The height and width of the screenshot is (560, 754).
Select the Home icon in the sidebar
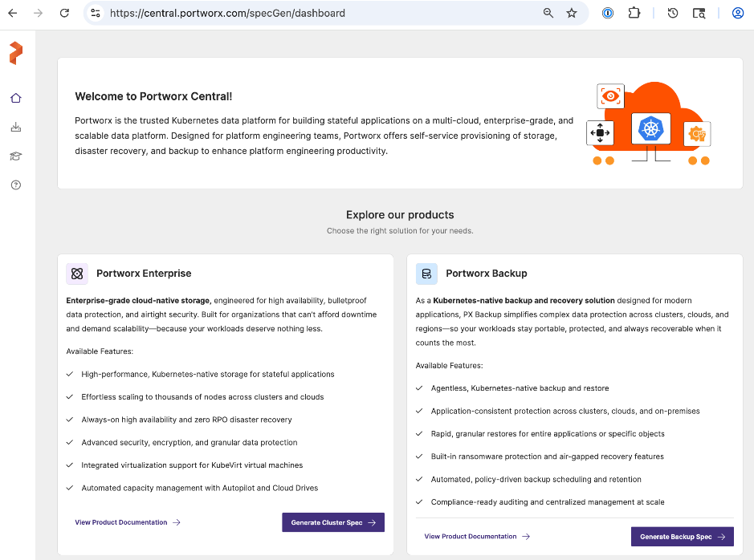pyautogui.click(x=15, y=98)
